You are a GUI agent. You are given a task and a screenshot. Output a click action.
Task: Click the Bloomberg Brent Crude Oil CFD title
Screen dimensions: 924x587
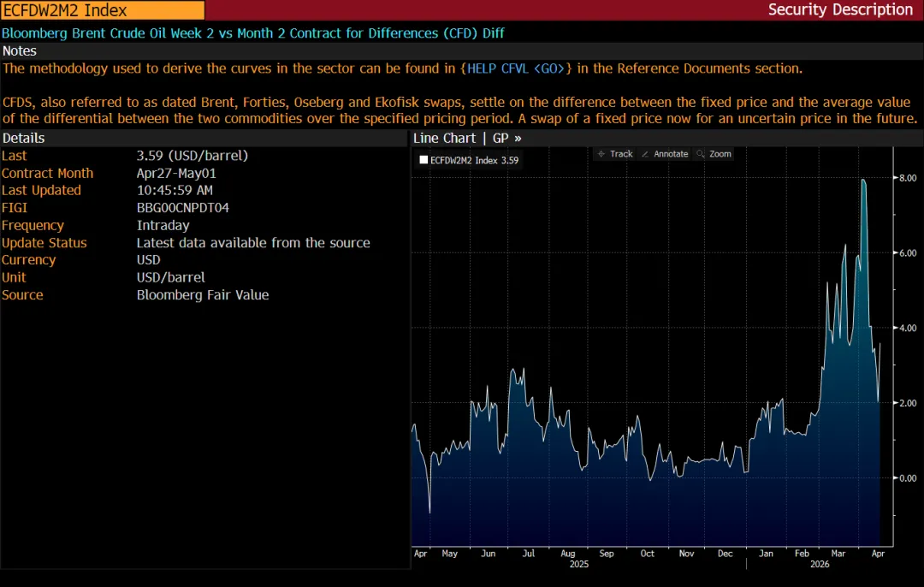(x=253, y=33)
